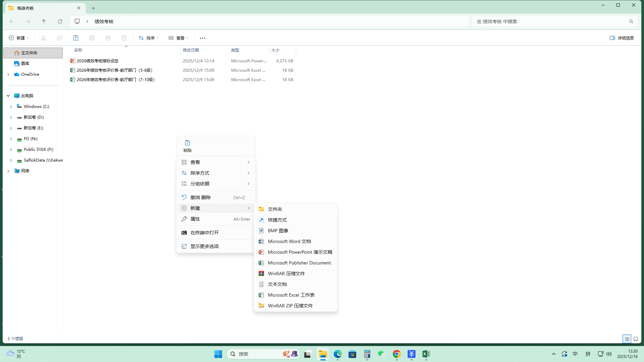
Task: Select the 2026绩效考核指标设定 PowerPoint file
Action: click(x=98, y=61)
